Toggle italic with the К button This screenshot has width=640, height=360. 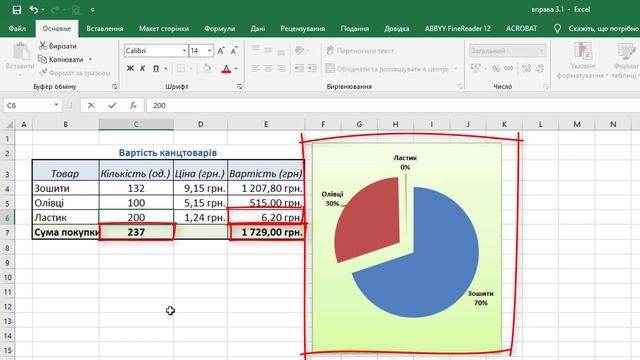tap(143, 68)
